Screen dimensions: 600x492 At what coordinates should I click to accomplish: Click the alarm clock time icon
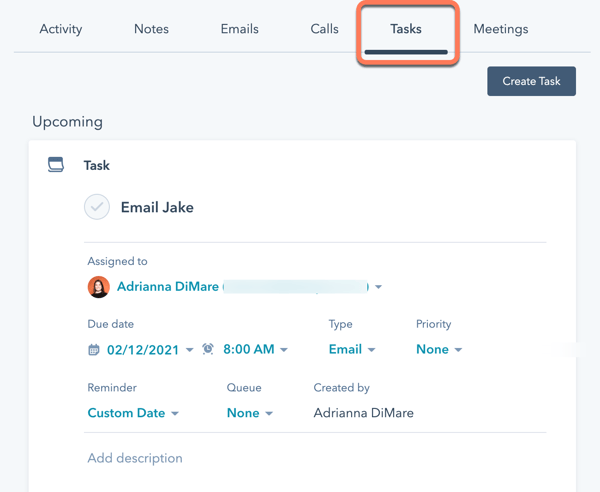[x=208, y=349]
